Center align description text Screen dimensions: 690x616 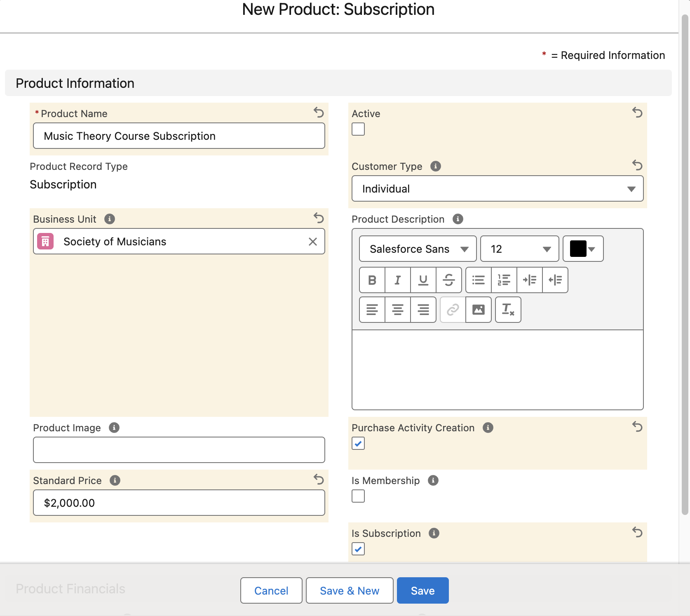(398, 310)
